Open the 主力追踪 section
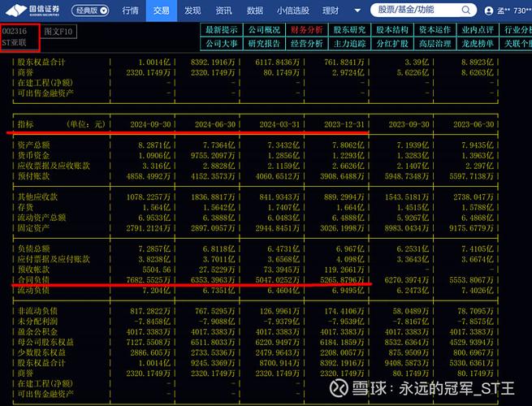This screenshot has width=532, height=406. 350,43
